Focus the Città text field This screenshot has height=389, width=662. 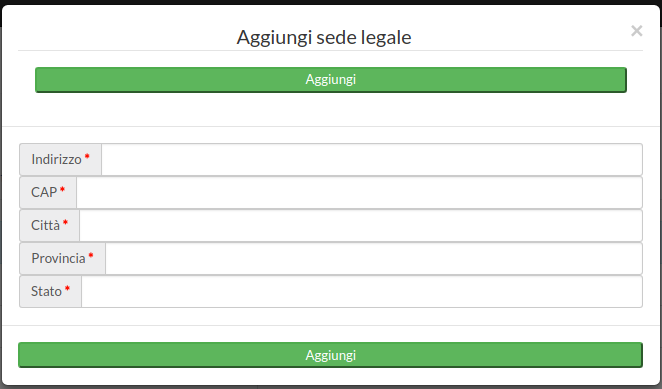coord(361,225)
